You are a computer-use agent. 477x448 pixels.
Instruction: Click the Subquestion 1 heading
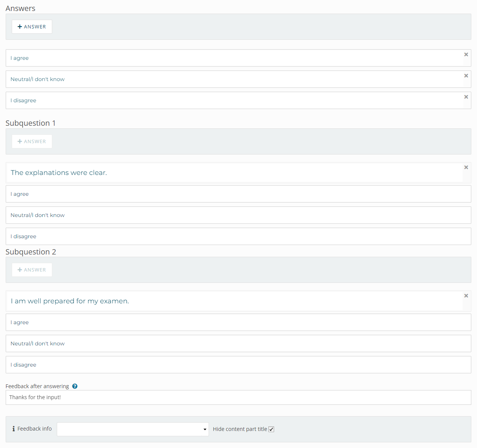tap(31, 123)
